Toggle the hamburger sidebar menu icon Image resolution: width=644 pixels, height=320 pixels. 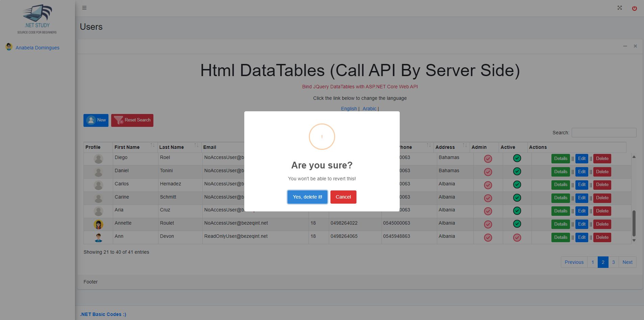point(84,8)
